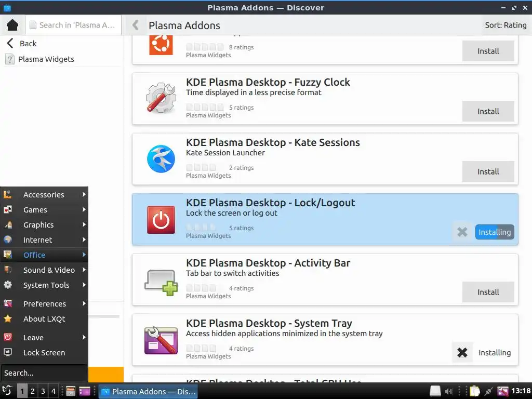Viewport: 532px width, 399px height.
Task: Choose Lock Screen from the menu
Action: [x=44, y=353]
